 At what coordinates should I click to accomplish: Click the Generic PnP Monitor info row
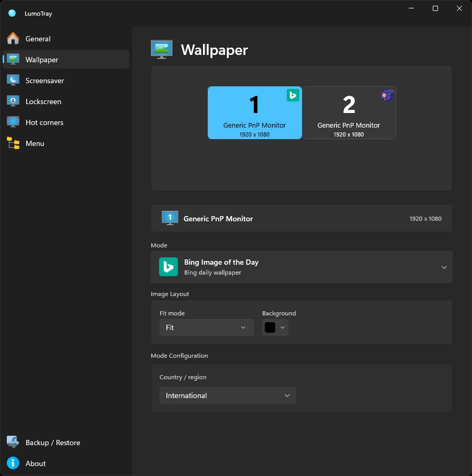(301, 218)
